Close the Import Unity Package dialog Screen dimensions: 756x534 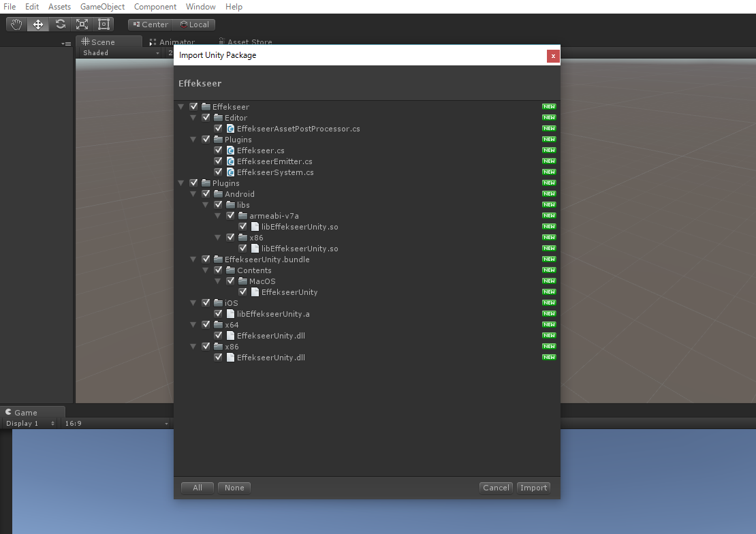(x=552, y=56)
